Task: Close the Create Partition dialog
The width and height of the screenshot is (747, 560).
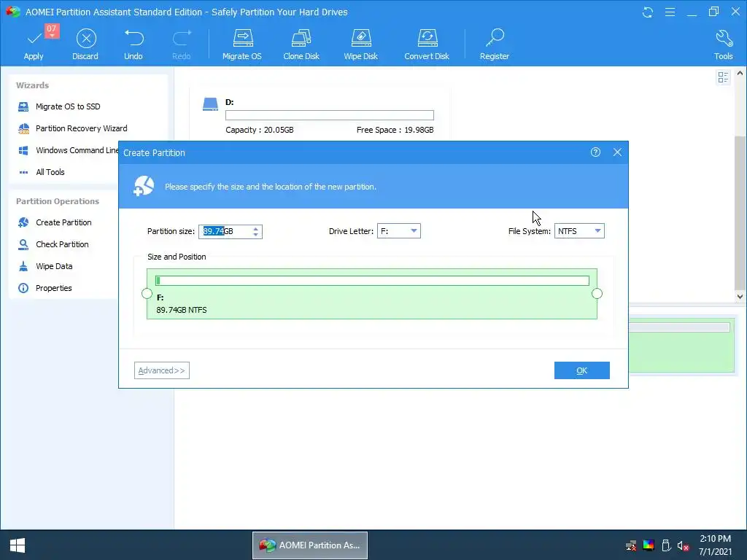Action: pos(617,152)
